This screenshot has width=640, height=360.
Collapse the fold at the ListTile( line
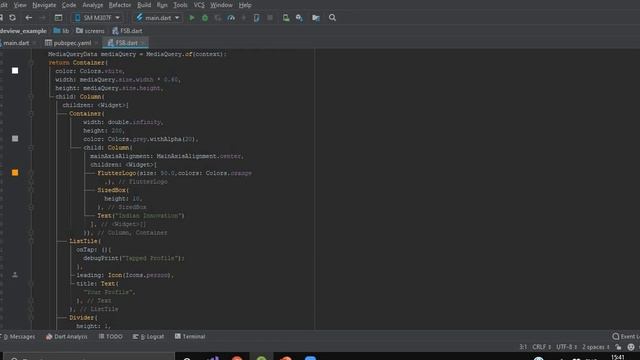31,241
